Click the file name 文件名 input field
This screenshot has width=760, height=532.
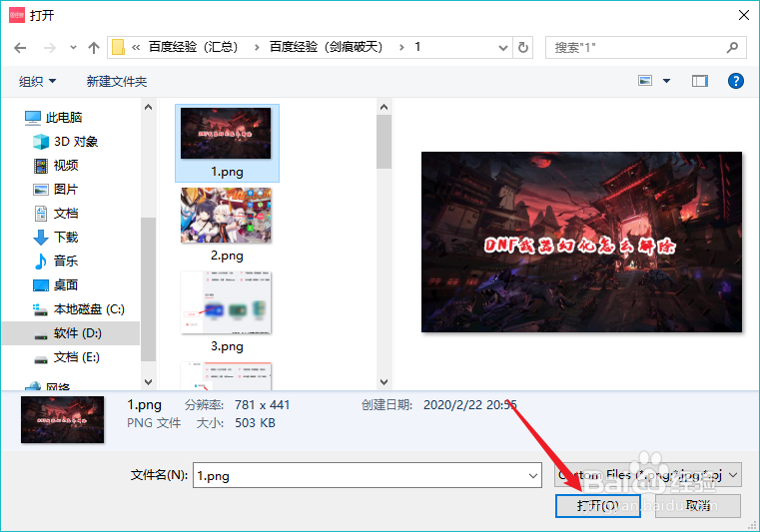367,475
